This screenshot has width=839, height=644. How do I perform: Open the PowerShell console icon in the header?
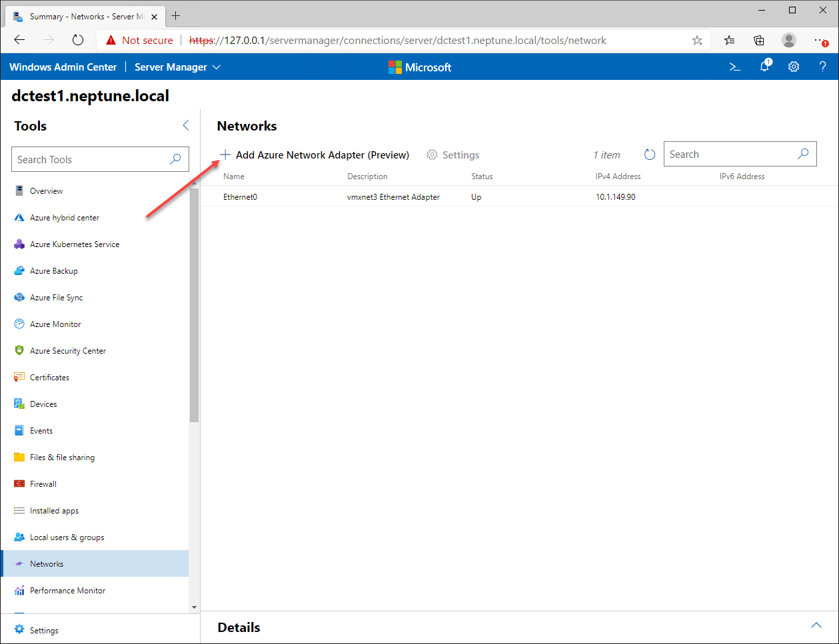coord(734,67)
